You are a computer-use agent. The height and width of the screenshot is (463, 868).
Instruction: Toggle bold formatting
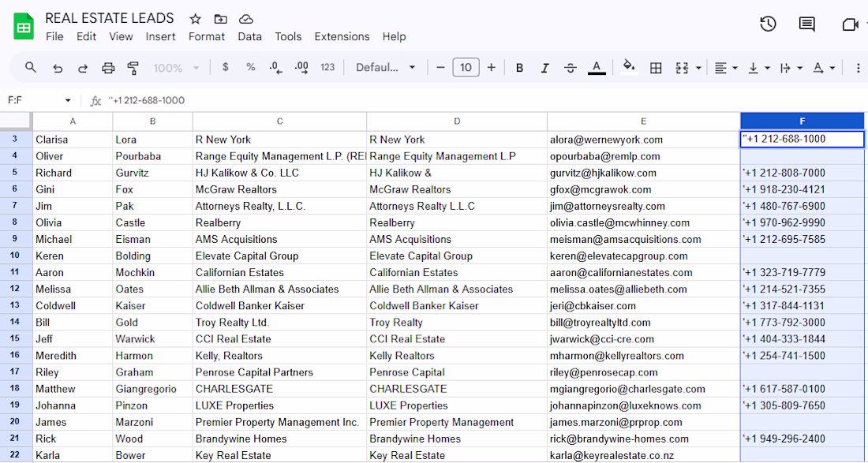click(519, 68)
